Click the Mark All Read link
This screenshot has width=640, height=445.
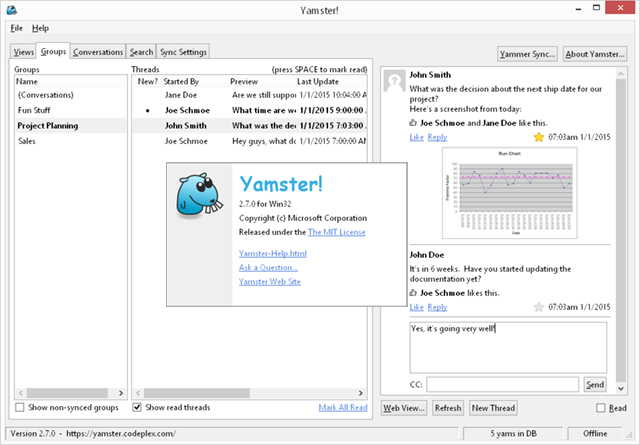[x=343, y=407]
